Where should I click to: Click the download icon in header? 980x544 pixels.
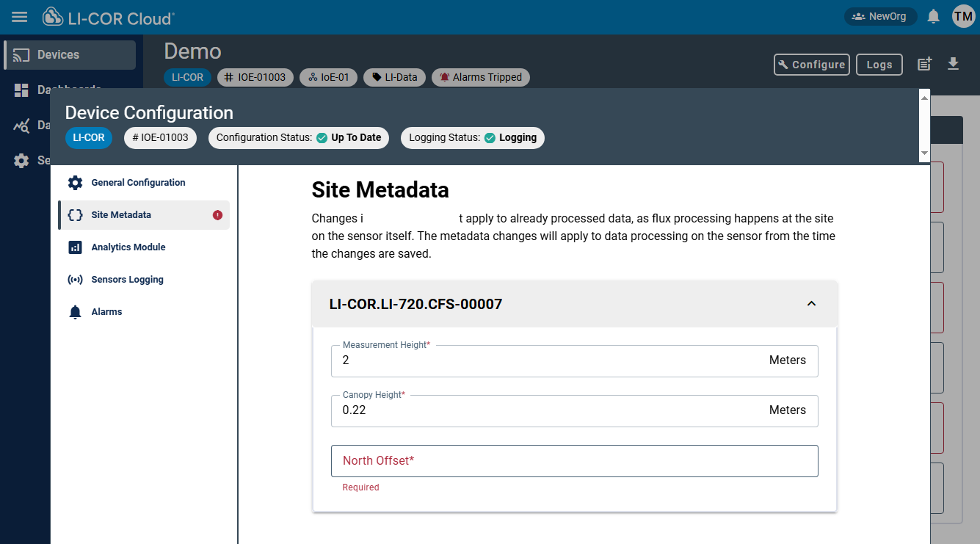point(953,64)
